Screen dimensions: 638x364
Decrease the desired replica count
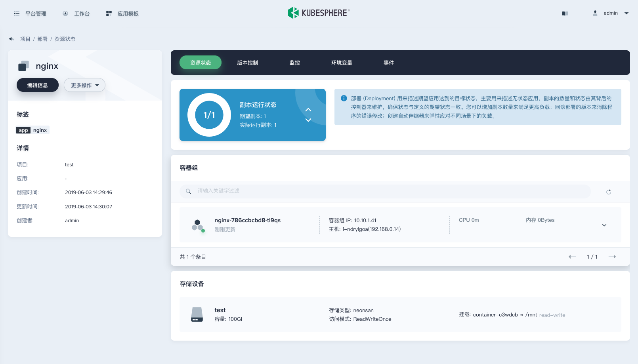coord(308,120)
